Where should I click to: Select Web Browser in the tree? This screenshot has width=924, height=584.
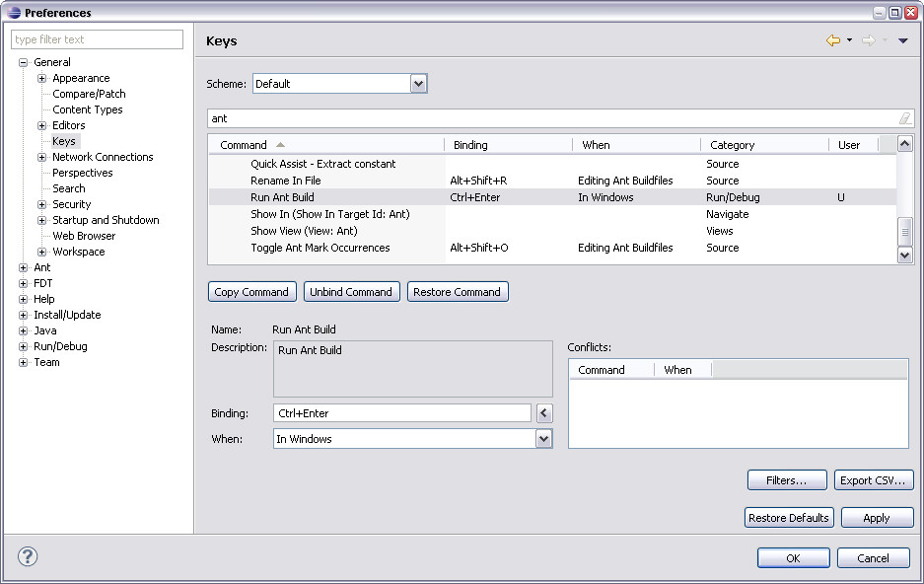pyautogui.click(x=84, y=236)
